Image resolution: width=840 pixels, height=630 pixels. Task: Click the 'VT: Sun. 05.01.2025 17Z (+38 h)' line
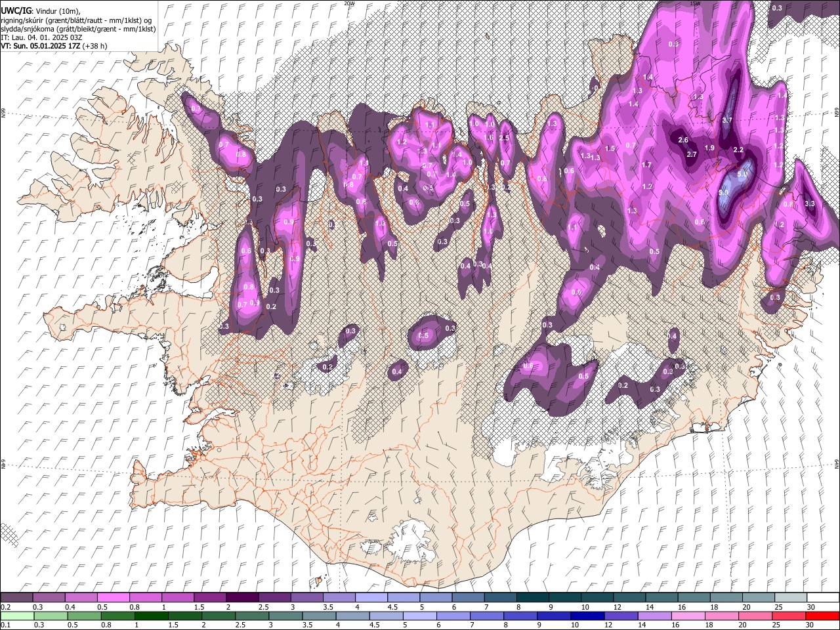click(54, 46)
